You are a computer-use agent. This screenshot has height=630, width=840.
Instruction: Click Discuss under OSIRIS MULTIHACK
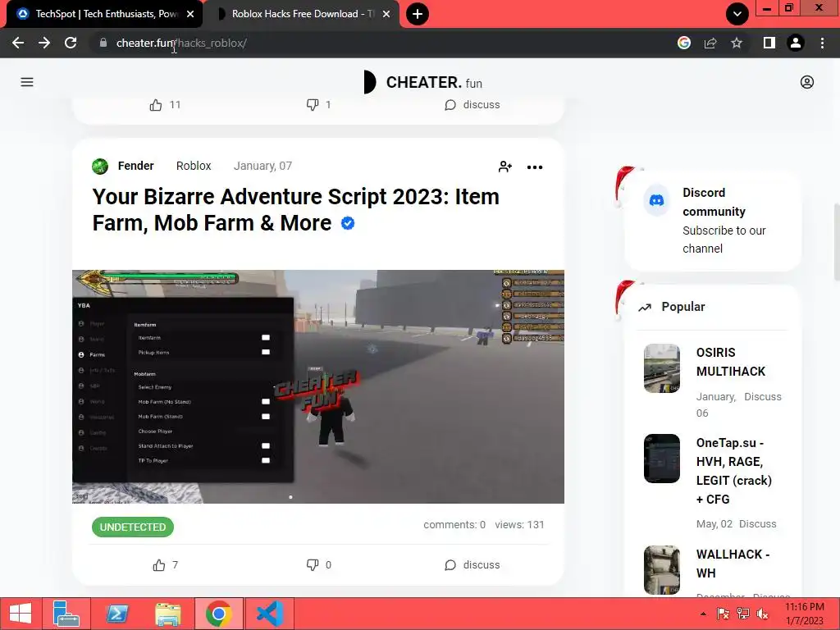coord(763,397)
